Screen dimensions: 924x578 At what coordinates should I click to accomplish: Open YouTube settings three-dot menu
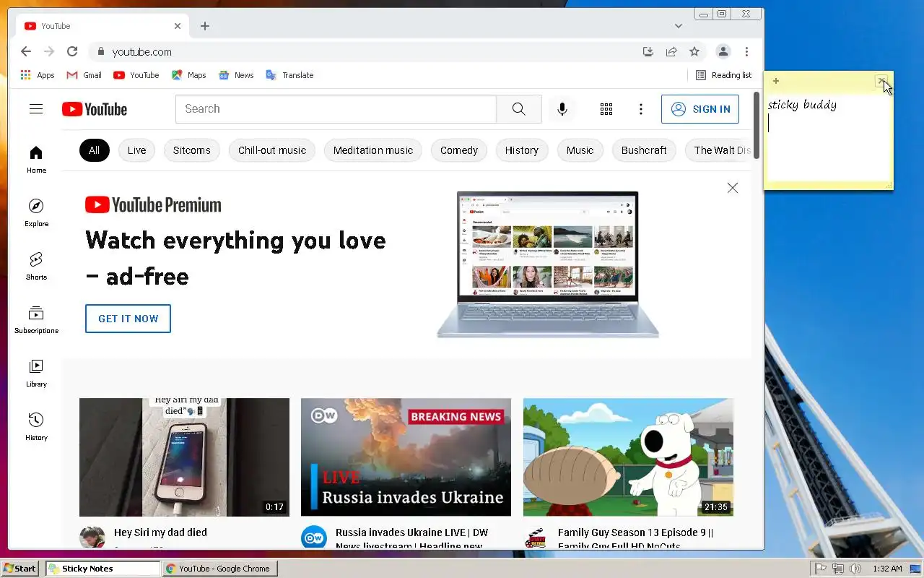click(641, 109)
